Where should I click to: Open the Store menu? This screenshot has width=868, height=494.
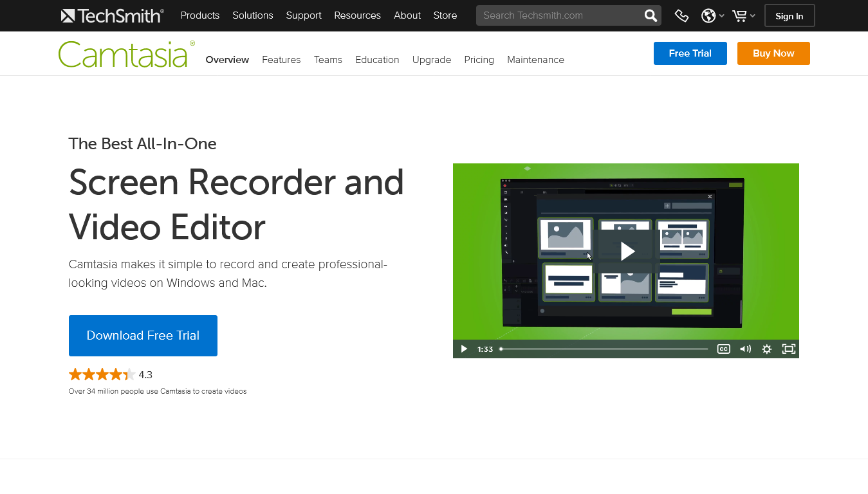click(x=445, y=15)
